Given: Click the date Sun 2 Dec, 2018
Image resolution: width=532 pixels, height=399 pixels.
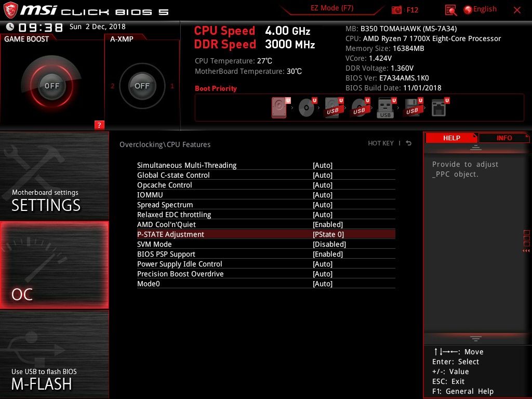Looking at the screenshot, I should [x=97, y=26].
